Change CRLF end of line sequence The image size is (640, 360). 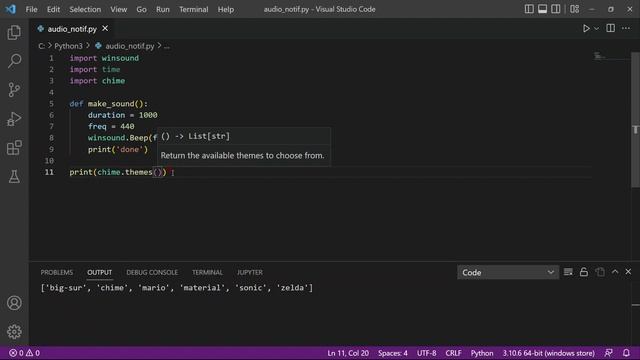coord(453,353)
